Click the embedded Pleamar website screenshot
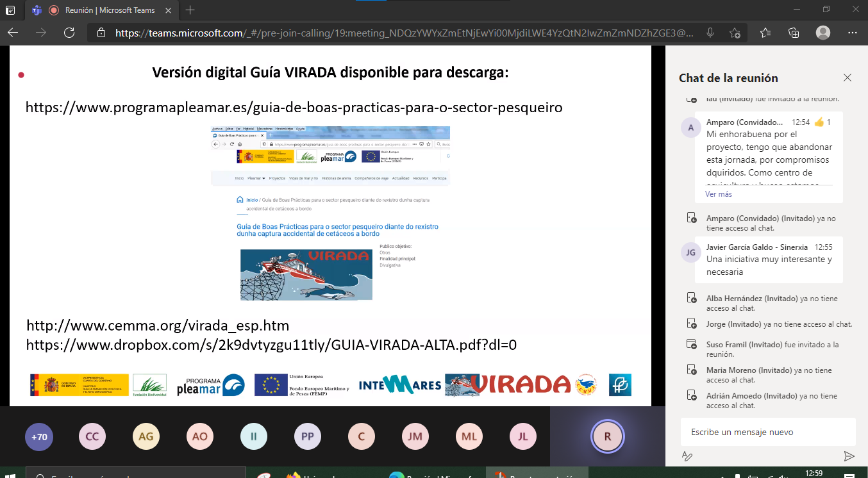The width and height of the screenshot is (868, 478). [331, 213]
